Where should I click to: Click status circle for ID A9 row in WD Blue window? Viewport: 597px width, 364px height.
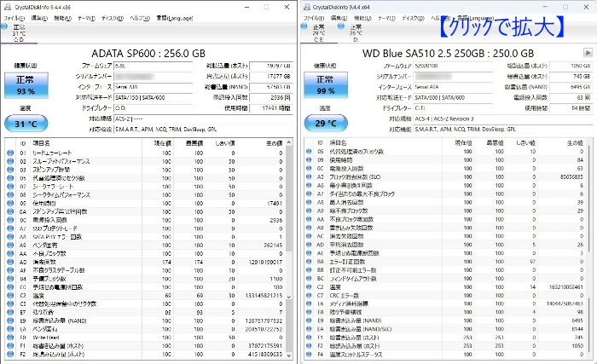pos(309,211)
